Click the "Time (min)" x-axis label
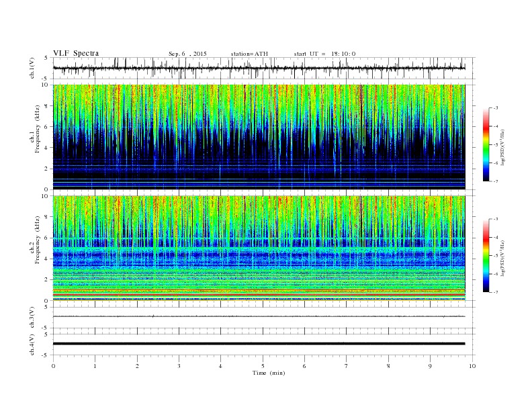 269,373
